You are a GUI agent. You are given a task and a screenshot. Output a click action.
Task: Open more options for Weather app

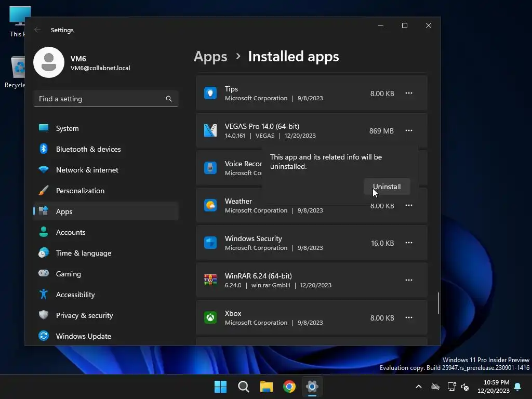409,206
